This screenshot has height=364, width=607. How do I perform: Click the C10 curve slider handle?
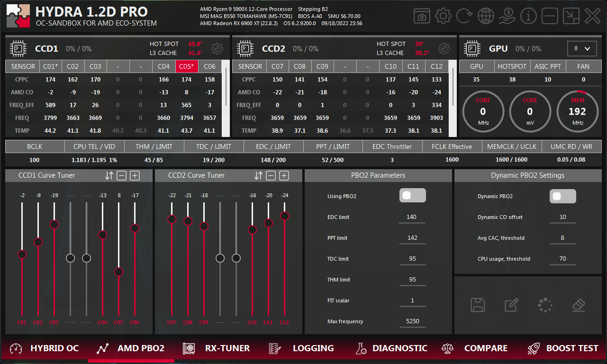click(x=253, y=230)
